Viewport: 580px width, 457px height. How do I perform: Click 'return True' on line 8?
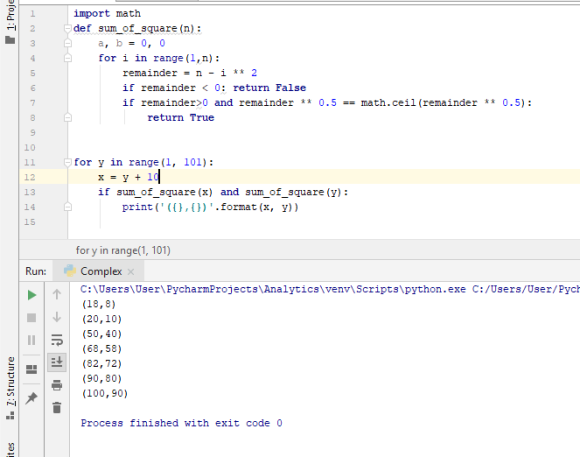tap(181, 118)
